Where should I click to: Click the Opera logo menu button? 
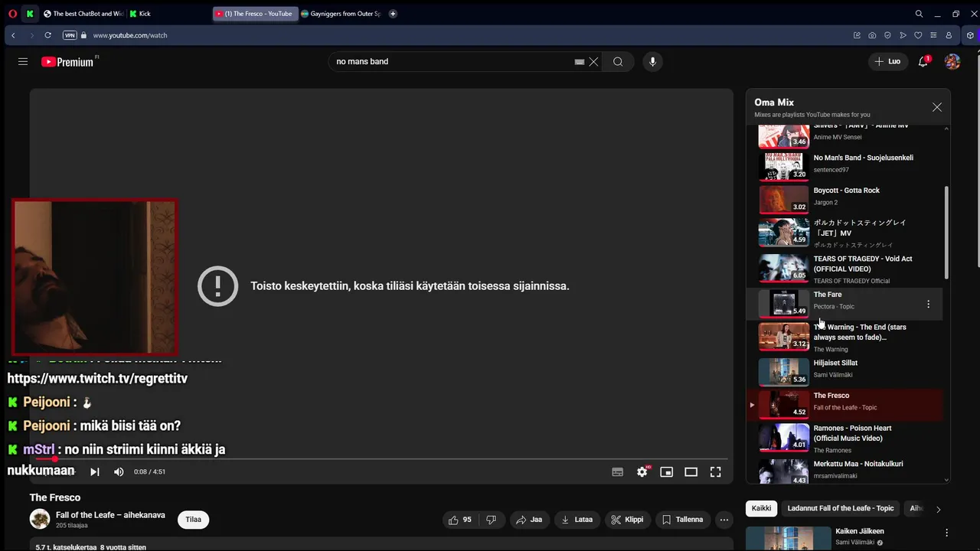[x=12, y=14]
